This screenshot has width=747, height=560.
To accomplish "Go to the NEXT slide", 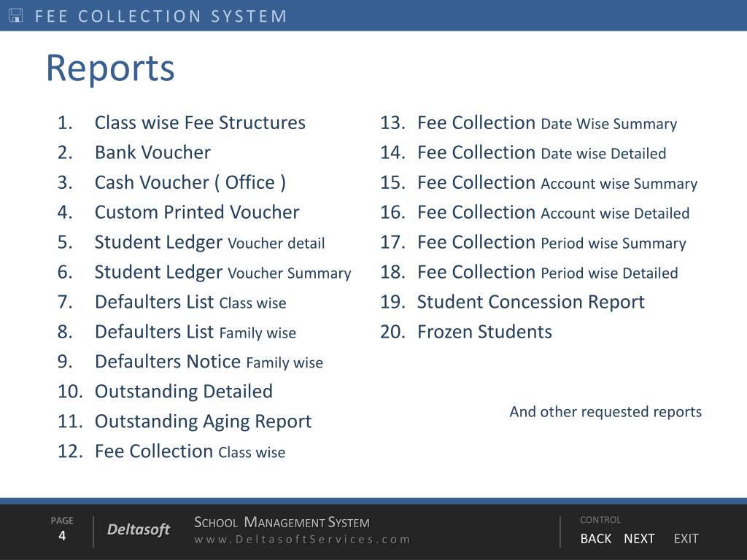I will pos(639,539).
